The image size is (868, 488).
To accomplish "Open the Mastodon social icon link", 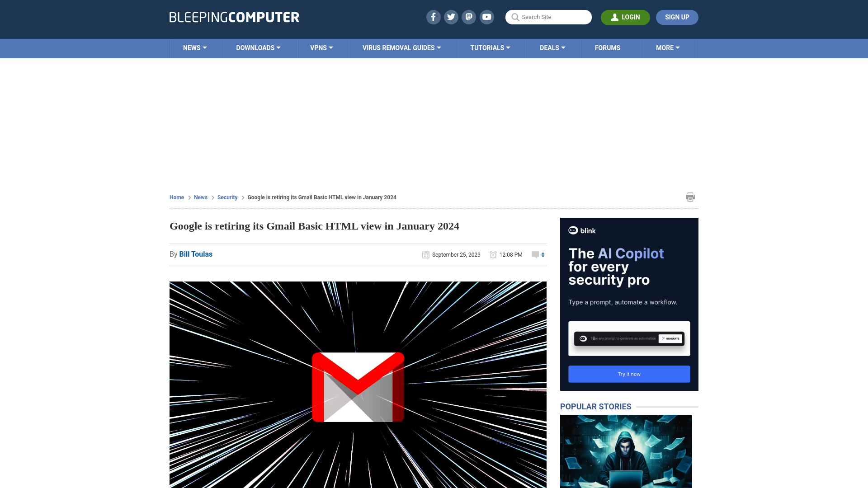I will pyautogui.click(x=468, y=17).
